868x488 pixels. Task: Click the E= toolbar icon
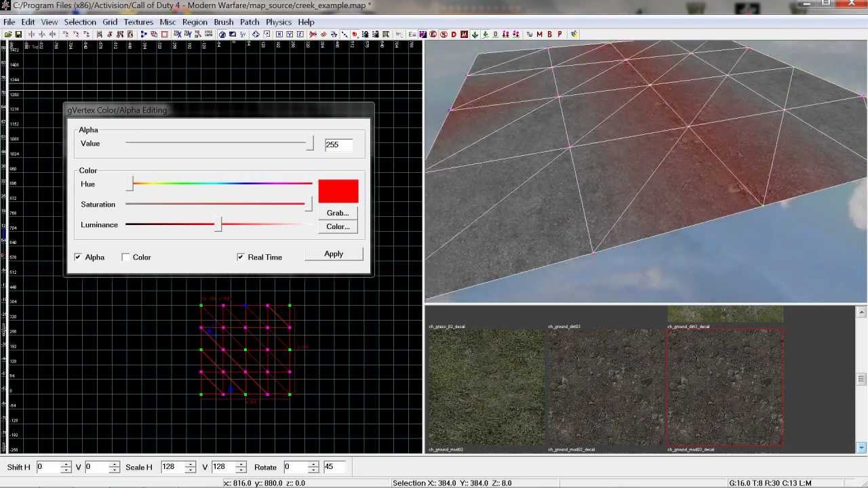tap(412, 35)
